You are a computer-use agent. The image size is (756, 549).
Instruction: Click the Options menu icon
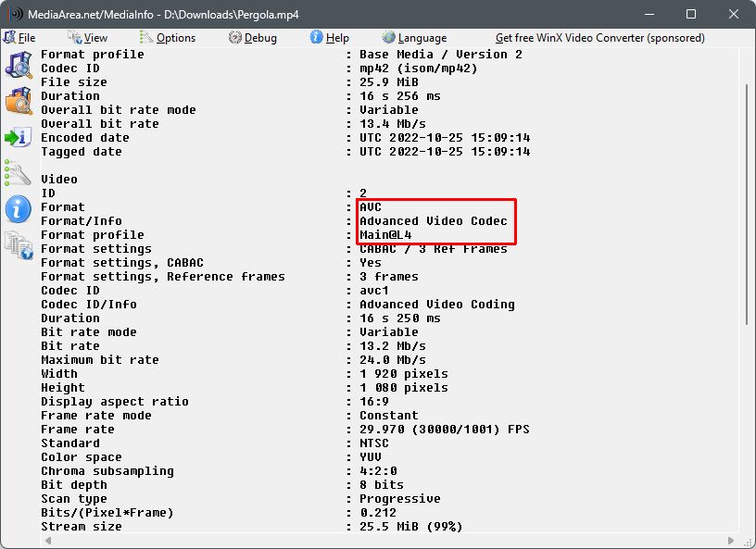pos(146,37)
